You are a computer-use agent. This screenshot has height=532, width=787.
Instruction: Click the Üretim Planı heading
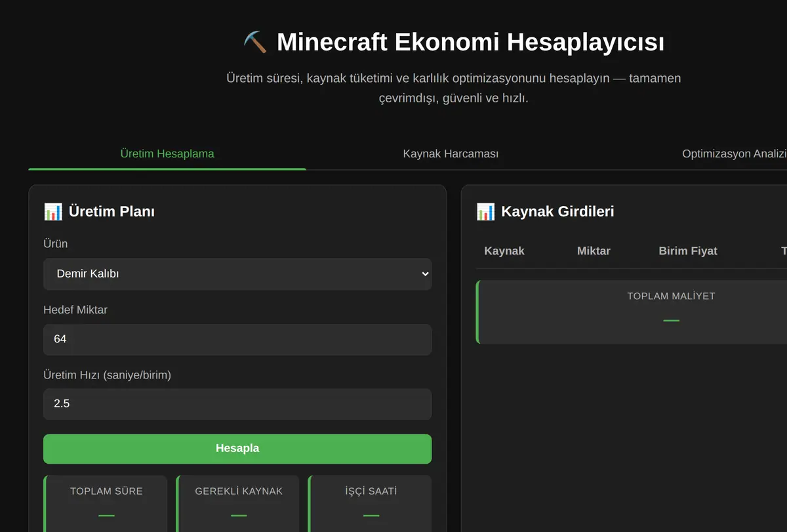click(x=111, y=211)
